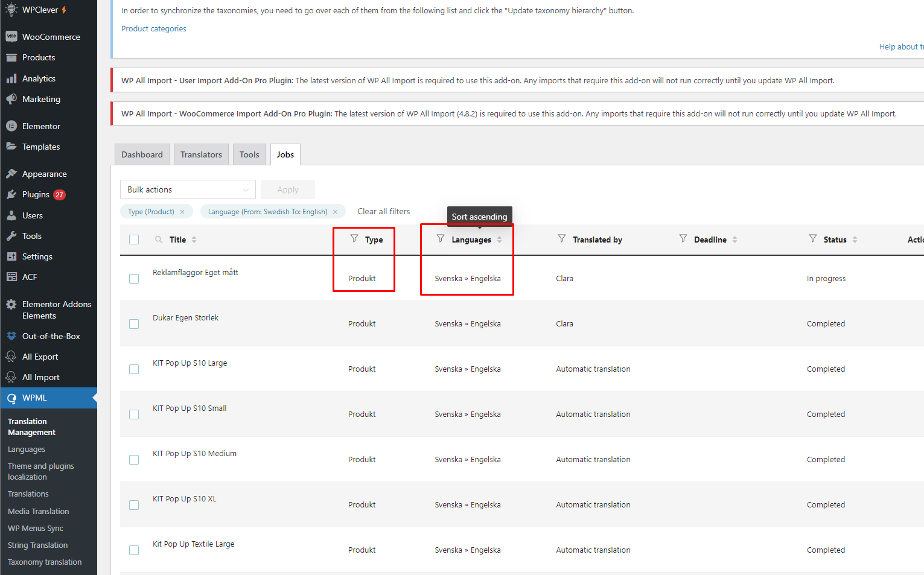Image resolution: width=924 pixels, height=575 pixels.
Task: Open the Status column filter funnel
Action: (813, 238)
